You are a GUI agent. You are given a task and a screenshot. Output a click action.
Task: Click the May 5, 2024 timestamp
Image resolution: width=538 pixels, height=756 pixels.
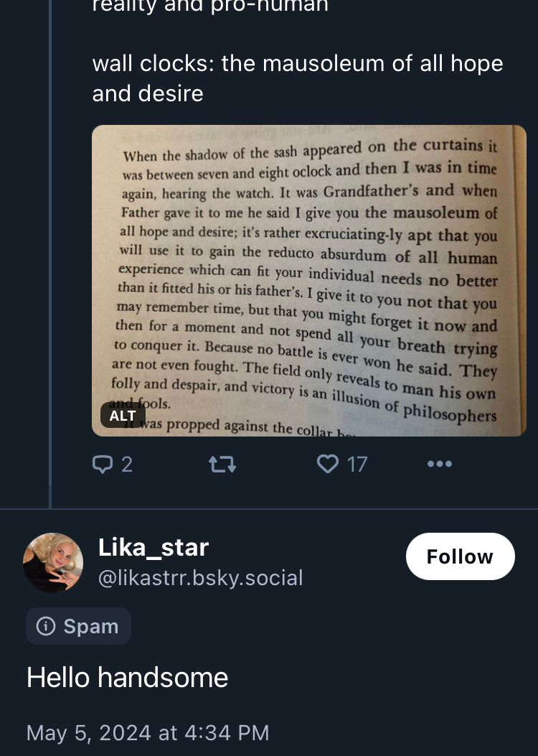pos(148,732)
